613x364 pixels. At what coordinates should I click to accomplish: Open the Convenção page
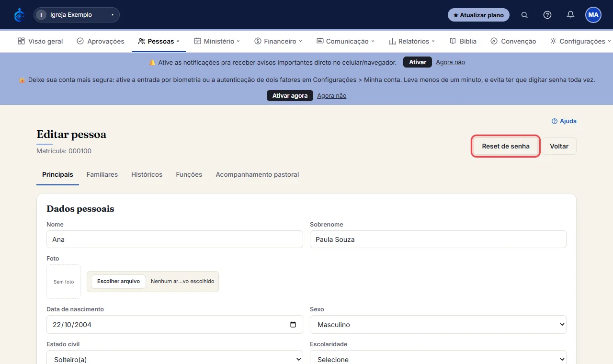point(513,41)
